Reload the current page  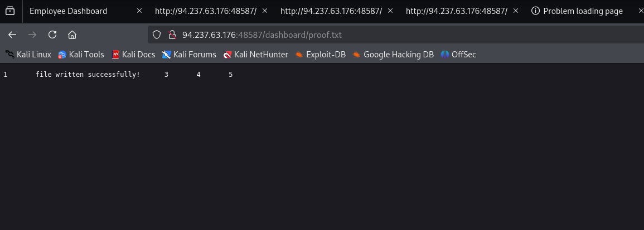click(x=52, y=35)
